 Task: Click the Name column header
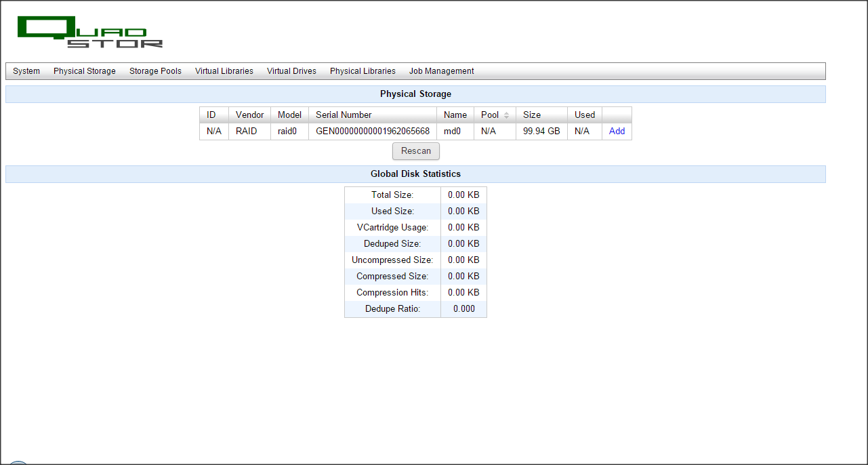(x=455, y=115)
